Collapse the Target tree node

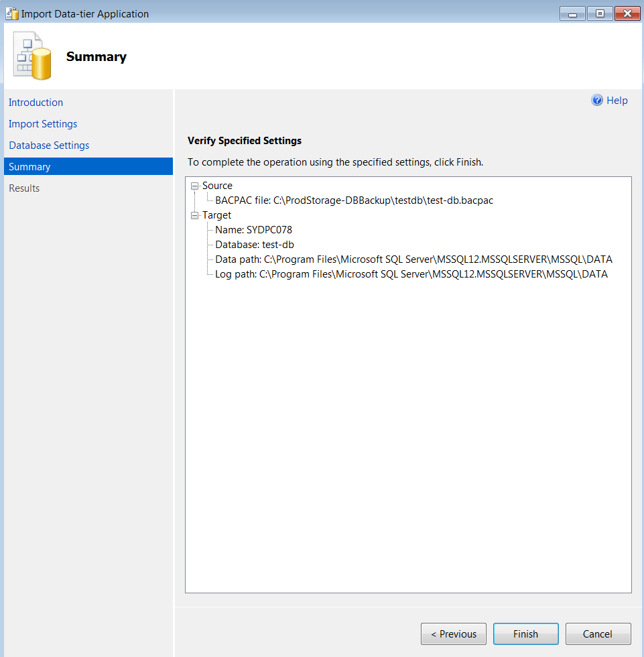[x=194, y=215]
